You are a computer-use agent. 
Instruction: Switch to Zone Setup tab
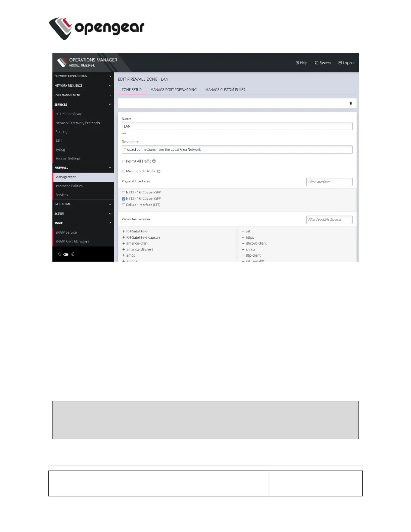pyautogui.click(x=132, y=90)
